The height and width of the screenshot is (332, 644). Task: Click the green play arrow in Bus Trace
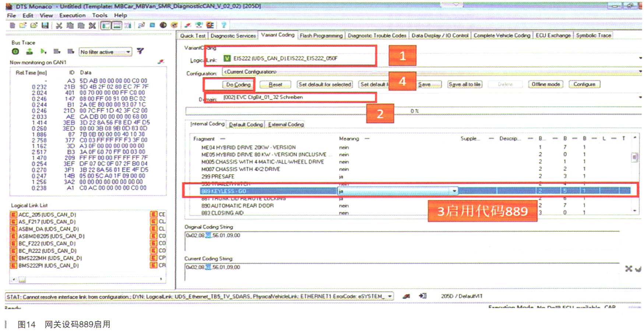tap(43, 52)
